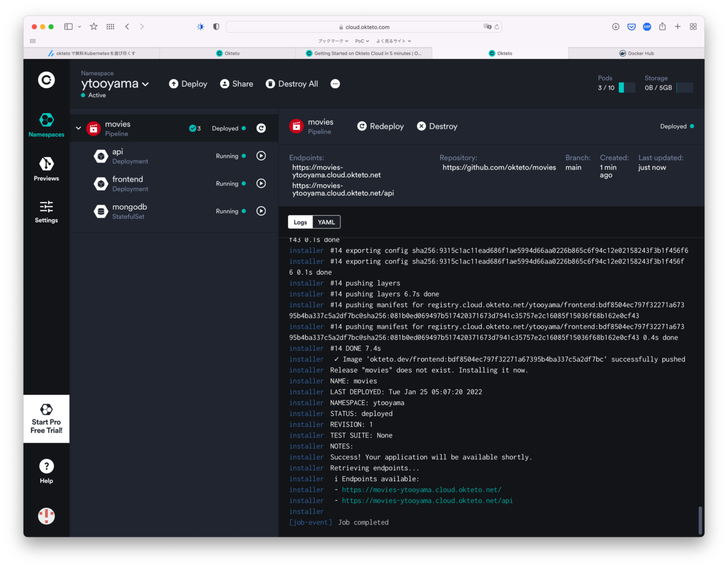Open the よく見るサイト favorites dropdown
The image size is (728, 568).
[x=393, y=41]
